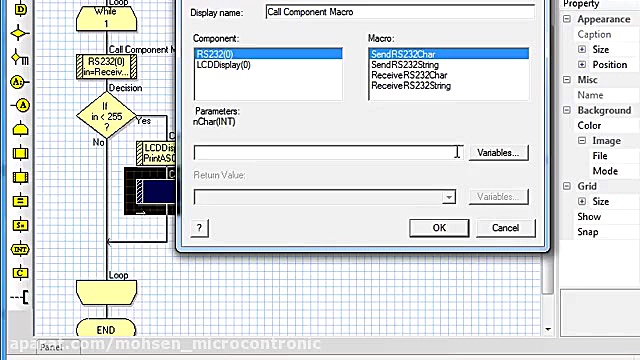The width and height of the screenshot is (640, 360).
Task: Select the Connection Point 'A:' icon
Action: pos(19,82)
